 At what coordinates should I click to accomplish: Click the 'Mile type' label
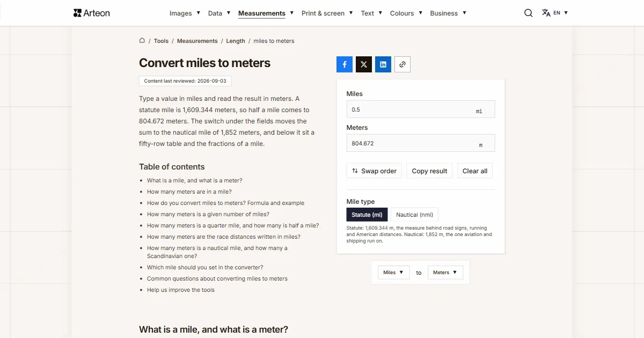361,201
